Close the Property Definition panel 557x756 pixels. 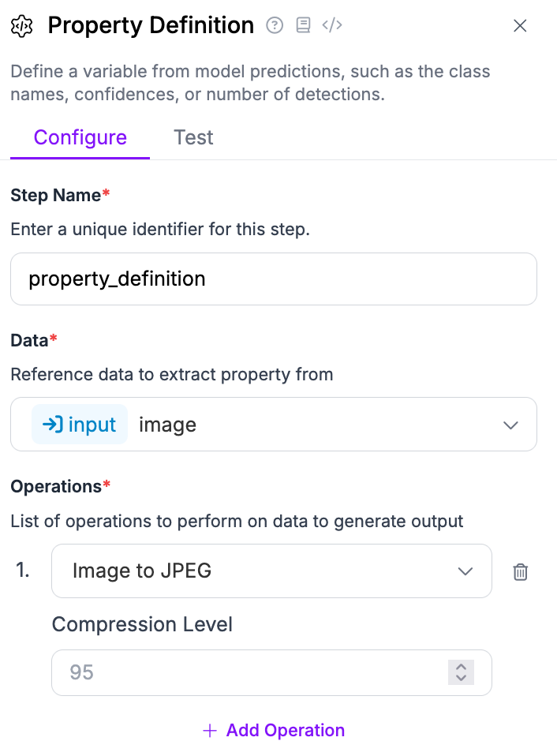[520, 26]
